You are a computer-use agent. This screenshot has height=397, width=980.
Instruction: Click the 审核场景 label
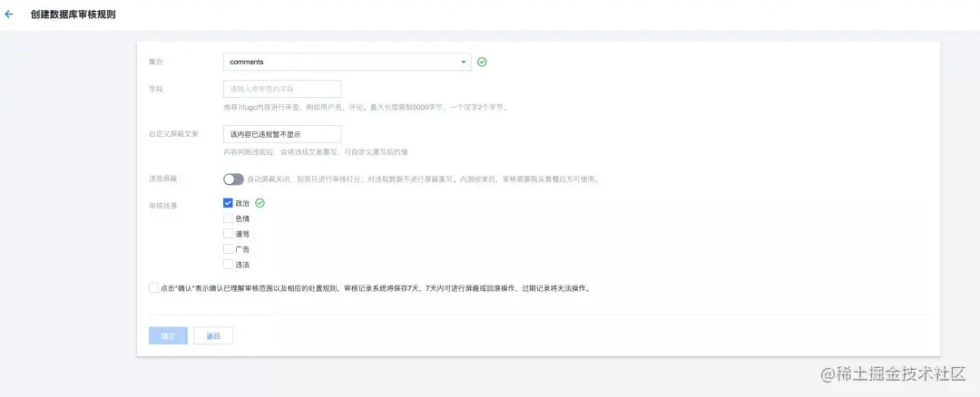pos(163,206)
